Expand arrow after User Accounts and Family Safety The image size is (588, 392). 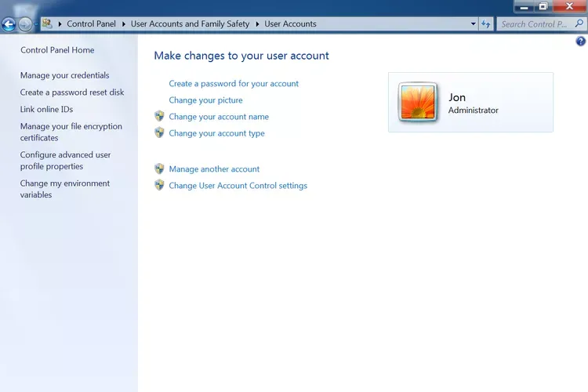[x=257, y=24]
